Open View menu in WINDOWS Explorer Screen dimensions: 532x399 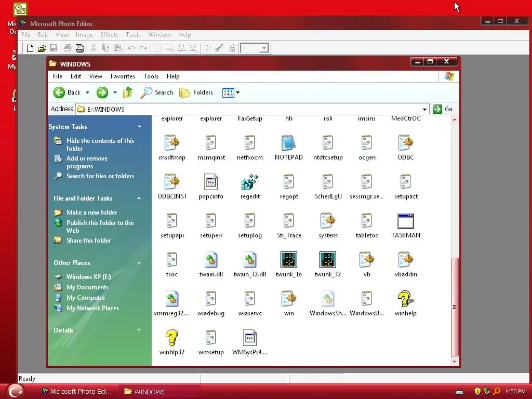(x=96, y=76)
